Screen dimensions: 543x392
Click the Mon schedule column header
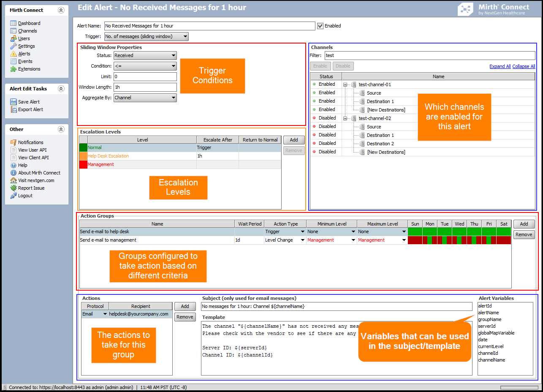[x=430, y=224]
